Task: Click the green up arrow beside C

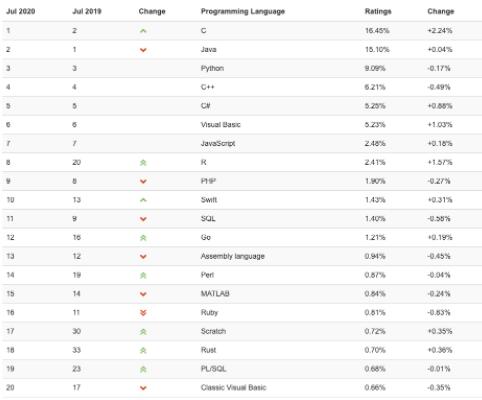Action: [143, 31]
